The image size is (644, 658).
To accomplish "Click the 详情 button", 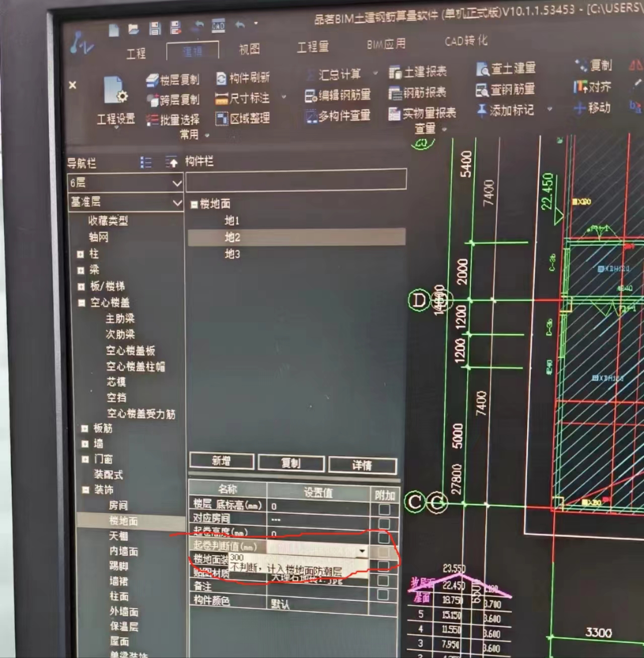I will point(362,465).
